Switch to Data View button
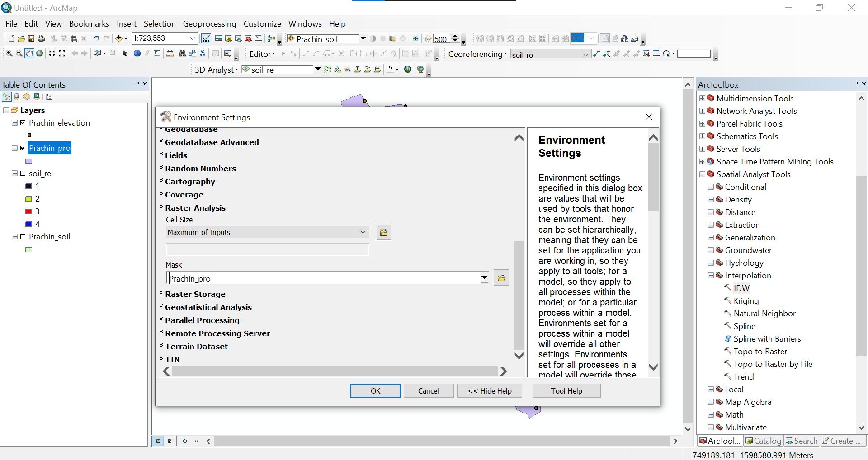The image size is (868, 460). [x=158, y=441]
